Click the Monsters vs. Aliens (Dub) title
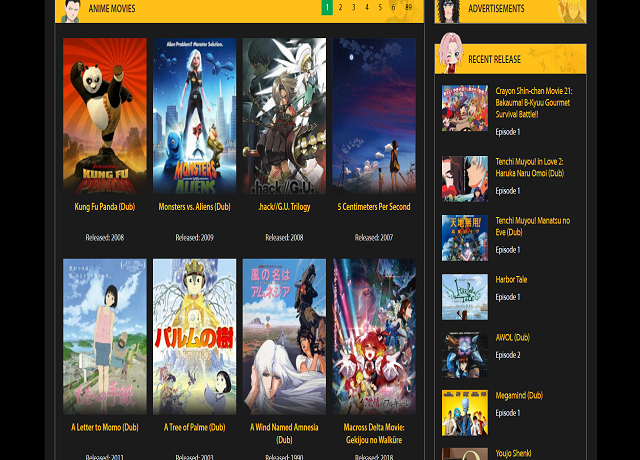Image resolution: width=640 pixels, height=460 pixels. click(x=195, y=207)
